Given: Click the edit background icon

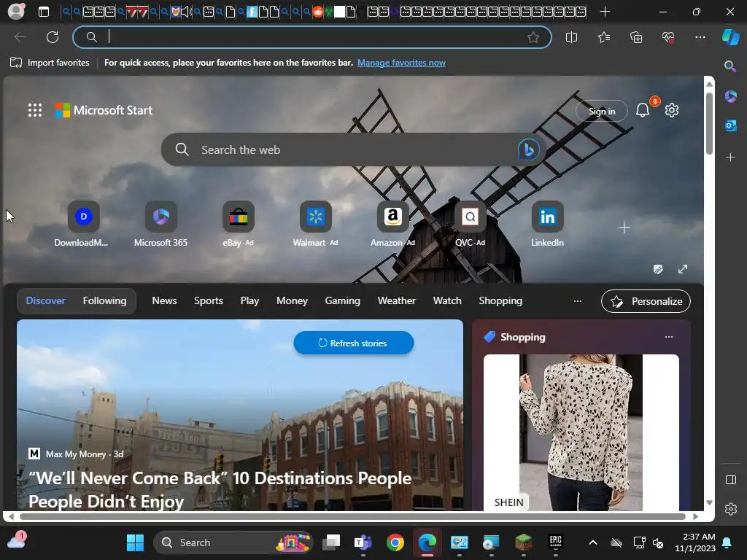Looking at the screenshot, I should (659, 270).
